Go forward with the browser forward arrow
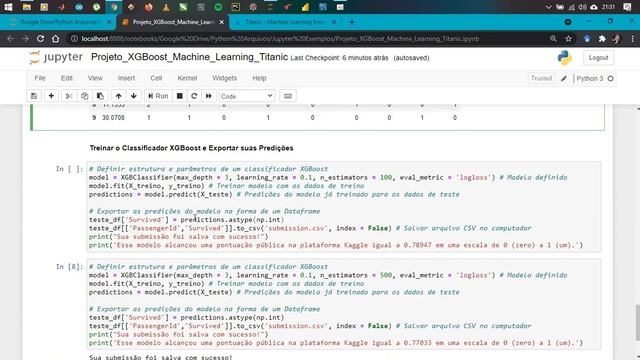This screenshot has width=640, height=360. tap(25, 39)
